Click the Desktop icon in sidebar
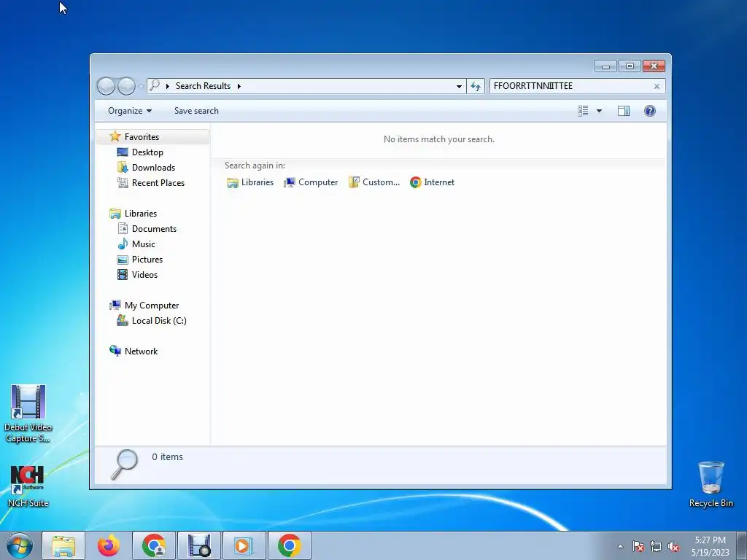 click(123, 152)
